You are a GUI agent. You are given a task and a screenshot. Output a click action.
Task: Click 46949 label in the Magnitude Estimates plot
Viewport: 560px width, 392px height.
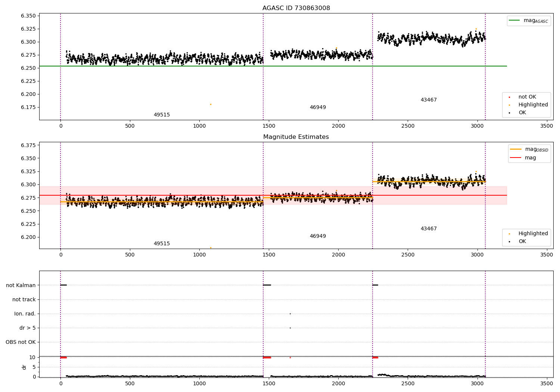(x=318, y=236)
